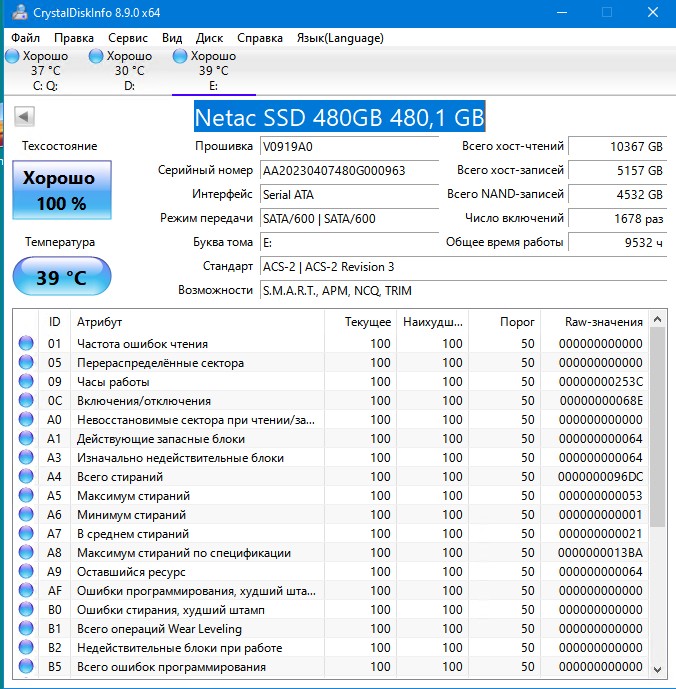Click total NAND writes value 4532 GB
Screen dimensions: 676x689
coord(617,194)
